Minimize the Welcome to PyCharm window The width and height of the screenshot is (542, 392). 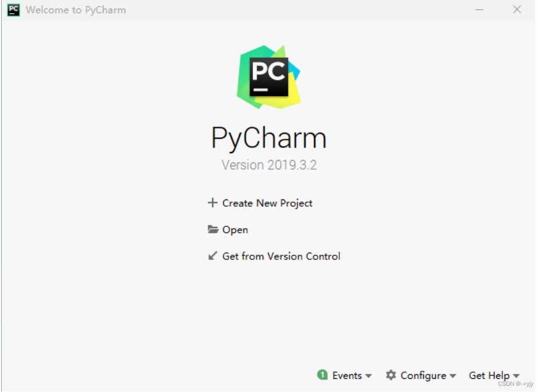coord(479,10)
